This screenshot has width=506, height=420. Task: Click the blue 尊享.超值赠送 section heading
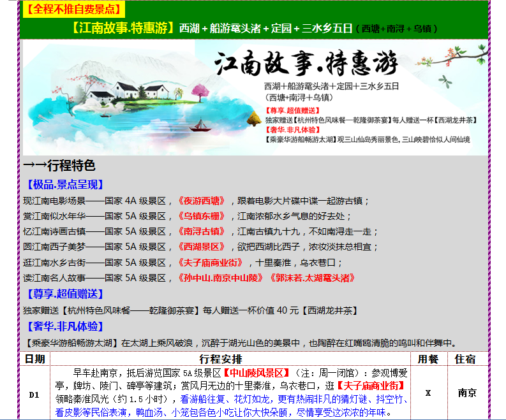tap(64, 294)
